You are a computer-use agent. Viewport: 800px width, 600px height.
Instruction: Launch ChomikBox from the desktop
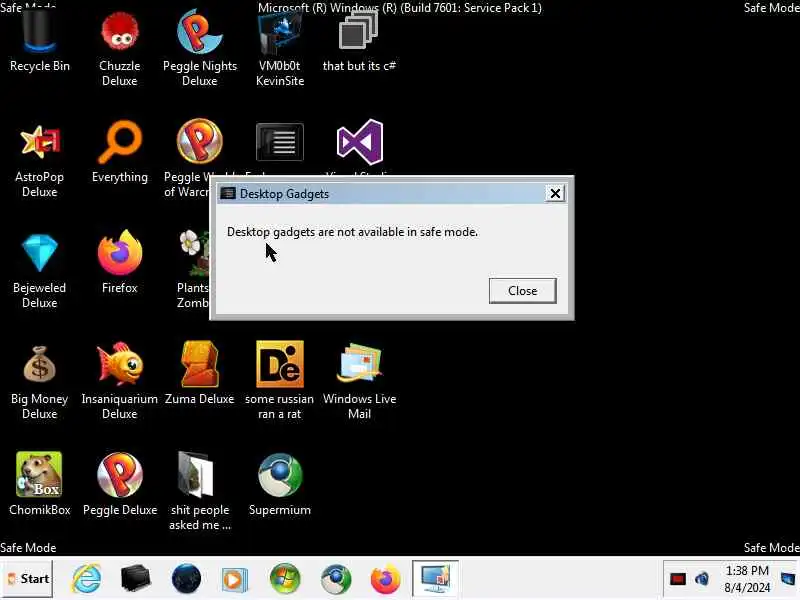point(39,484)
